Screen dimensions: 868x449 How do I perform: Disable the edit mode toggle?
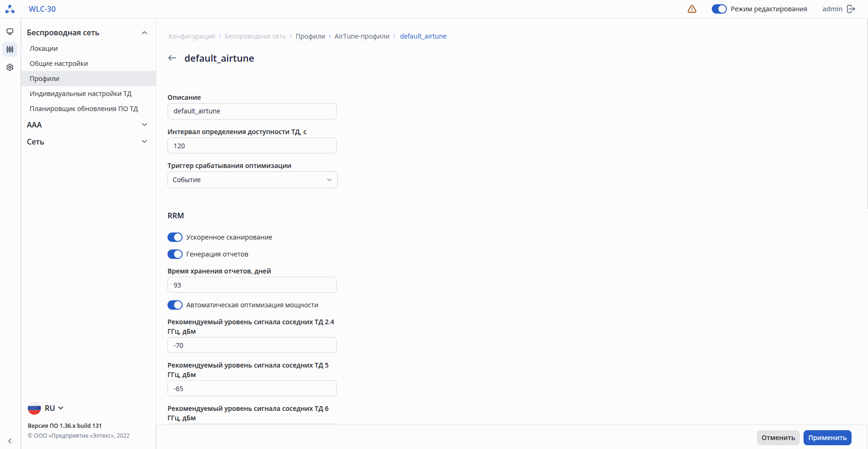click(x=719, y=9)
